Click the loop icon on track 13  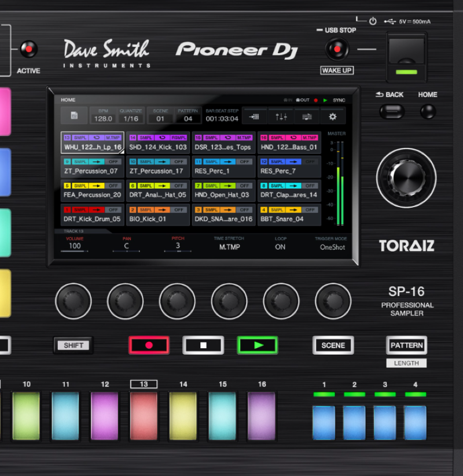click(x=96, y=138)
